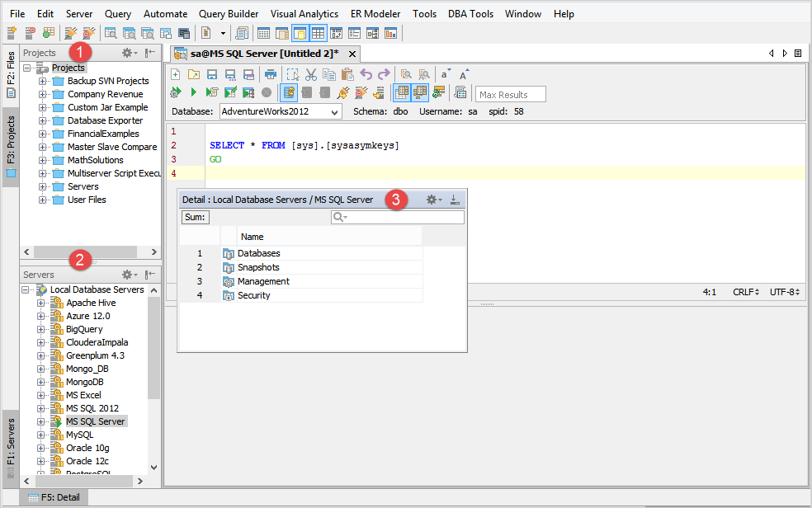Image resolution: width=812 pixels, height=508 pixels.
Task: Click the print icon in editor toolbar
Action: [271, 74]
